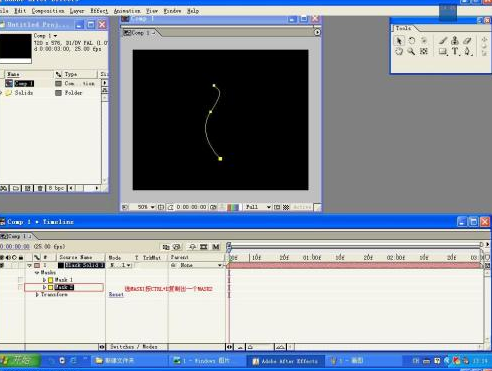
Task: Click the RGB channel display button
Action: tap(233, 207)
